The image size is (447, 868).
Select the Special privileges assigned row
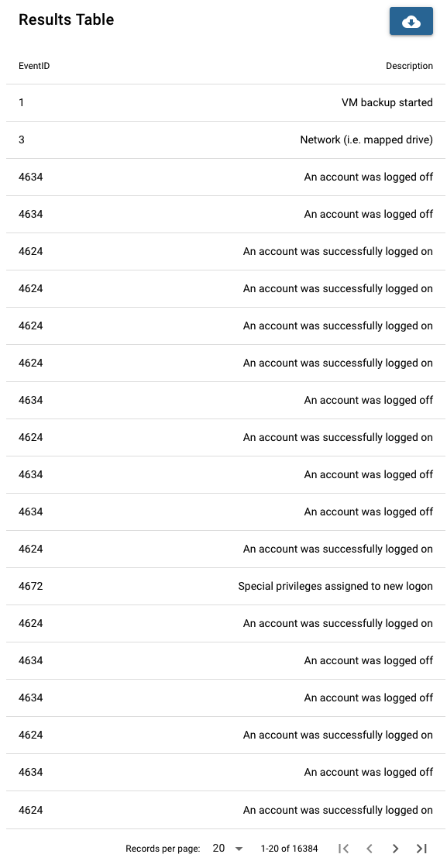(225, 586)
